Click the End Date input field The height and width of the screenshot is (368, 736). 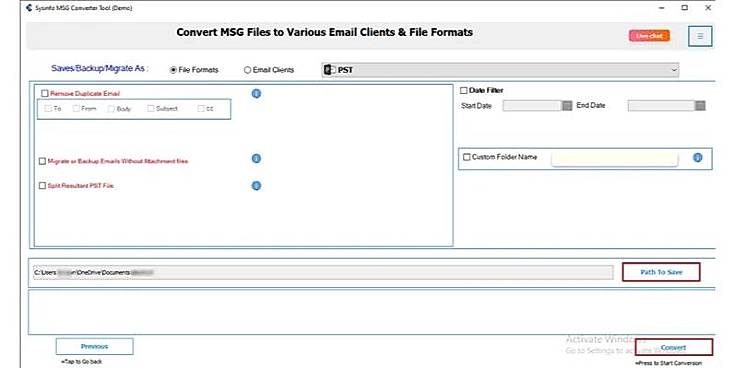point(661,106)
